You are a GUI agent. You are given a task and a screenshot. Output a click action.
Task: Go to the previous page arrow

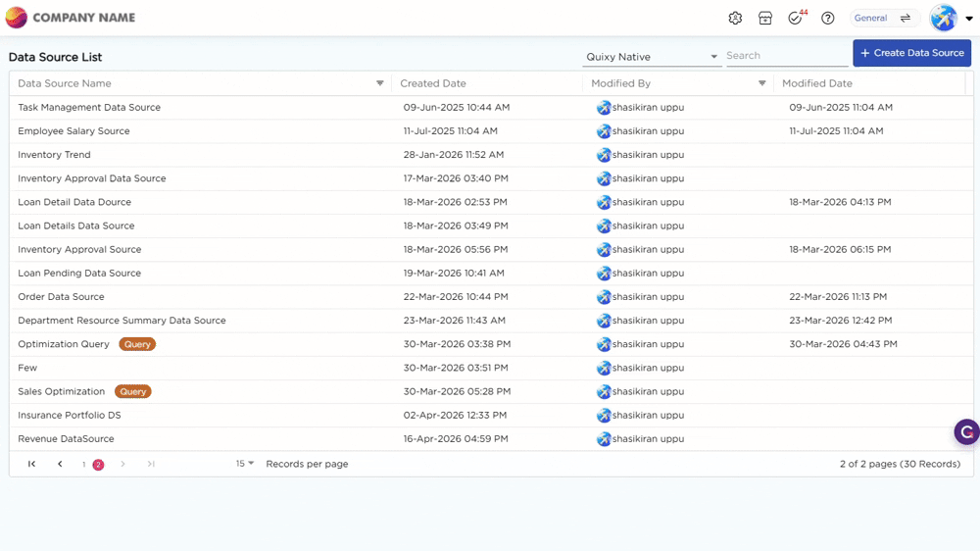coord(60,464)
